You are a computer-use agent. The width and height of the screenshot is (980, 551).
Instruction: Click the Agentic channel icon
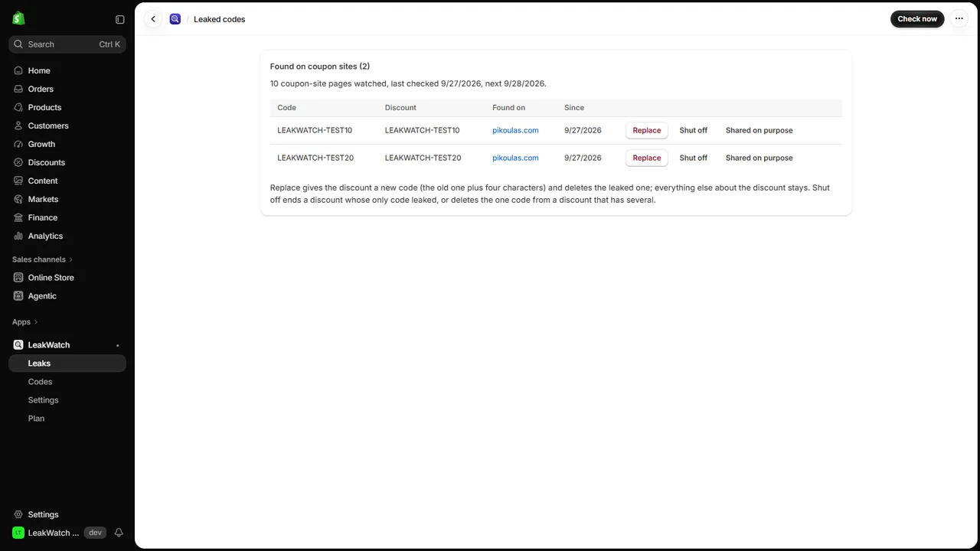(x=18, y=296)
